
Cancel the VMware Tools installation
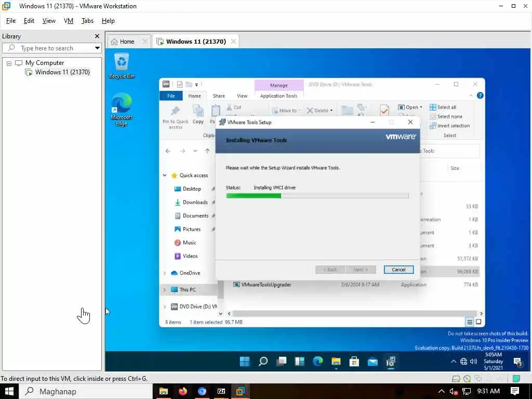[398, 270]
